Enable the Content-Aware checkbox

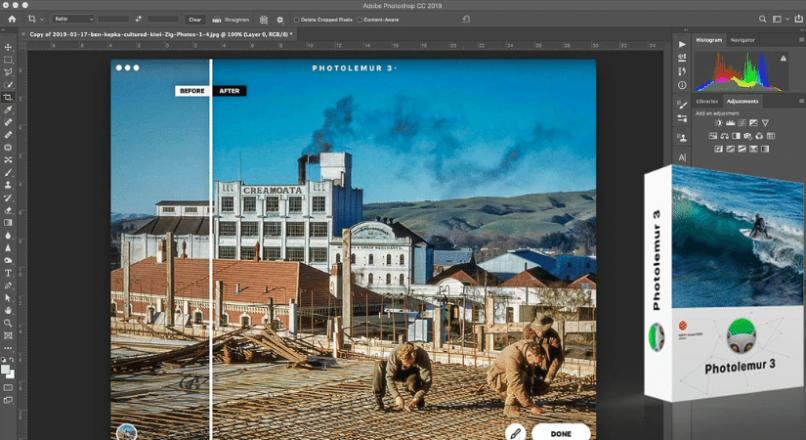point(359,20)
